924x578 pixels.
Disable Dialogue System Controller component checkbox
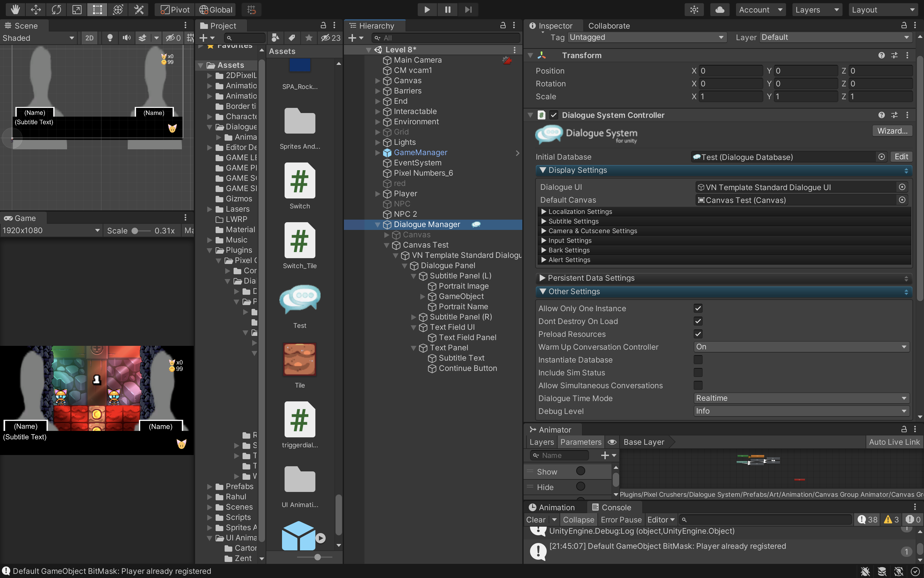[553, 115]
